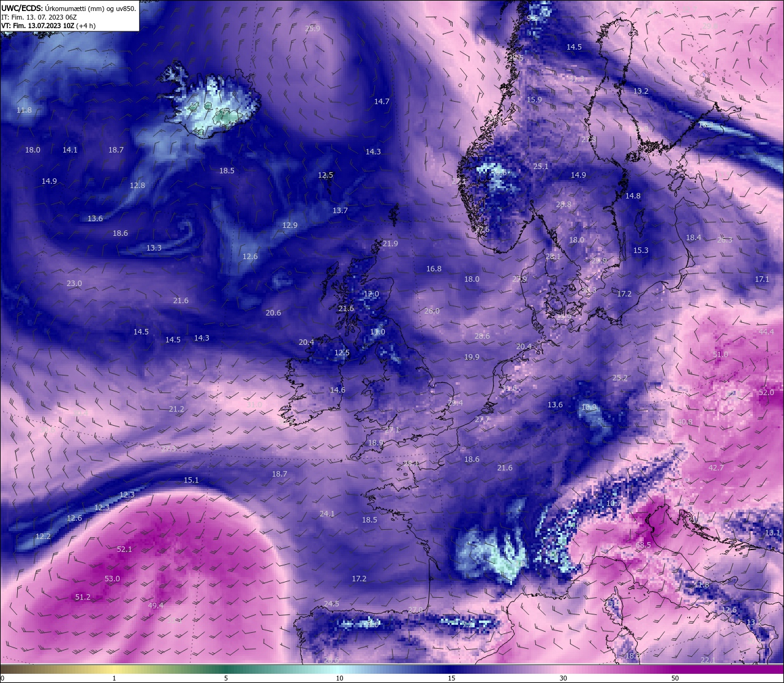Select the 51.2 value label
Image resolution: width=784 pixels, height=683 pixels.
83,597
